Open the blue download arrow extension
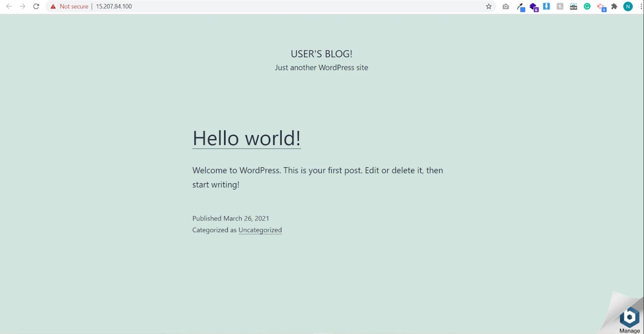This screenshot has height=334, width=644. pos(547,6)
